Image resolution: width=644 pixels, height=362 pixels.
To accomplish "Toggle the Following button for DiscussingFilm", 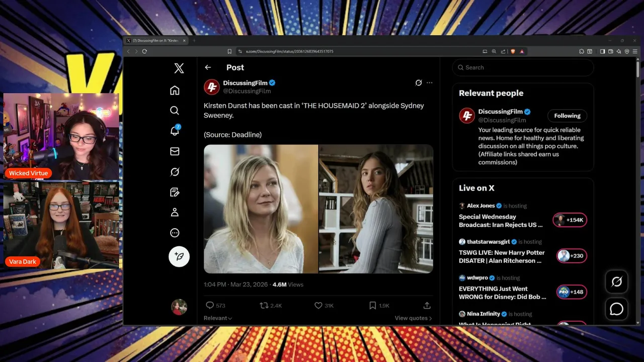I will coord(567,116).
